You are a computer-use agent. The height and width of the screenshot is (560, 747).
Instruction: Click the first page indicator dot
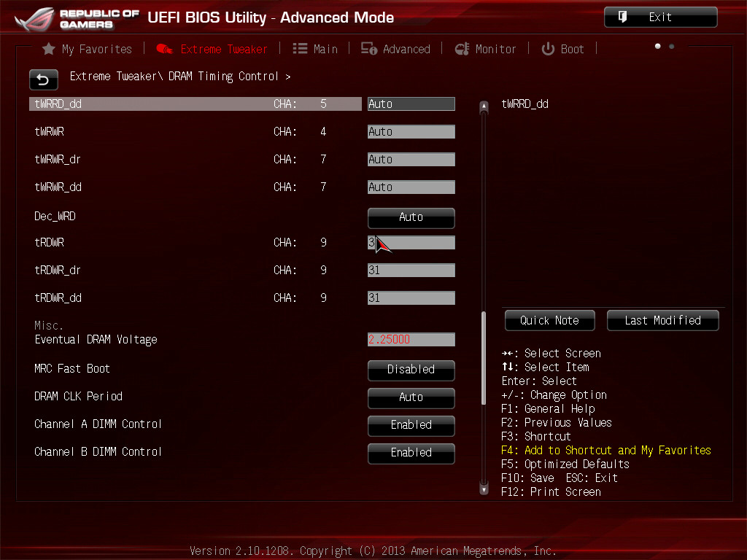(x=658, y=46)
